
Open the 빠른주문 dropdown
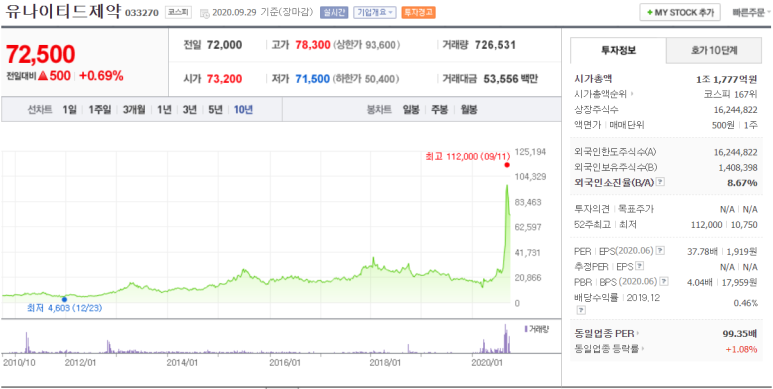(751, 13)
